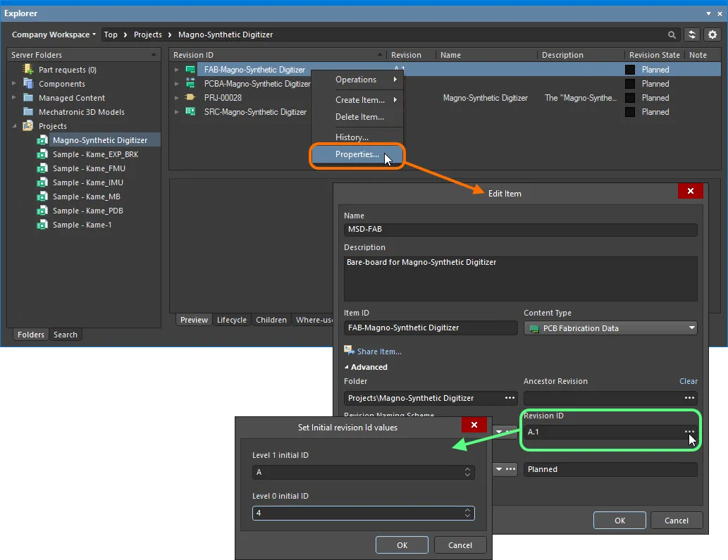Click Cancel in the revision Id dialog
This screenshot has width=728, height=560.
pyautogui.click(x=460, y=545)
